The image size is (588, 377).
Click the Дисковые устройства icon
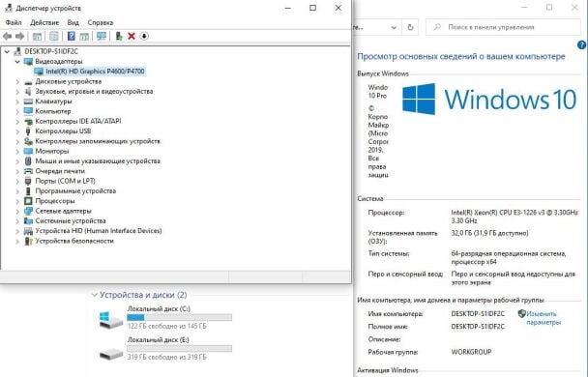tap(28, 82)
